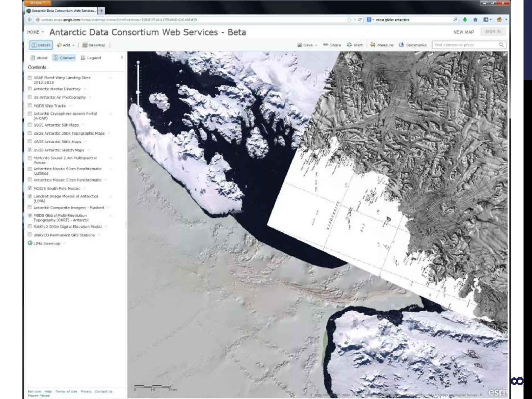Toggle MODIS South Pole Mosaic layer off
This screenshot has height=399, width=532.
coord(30,188)
